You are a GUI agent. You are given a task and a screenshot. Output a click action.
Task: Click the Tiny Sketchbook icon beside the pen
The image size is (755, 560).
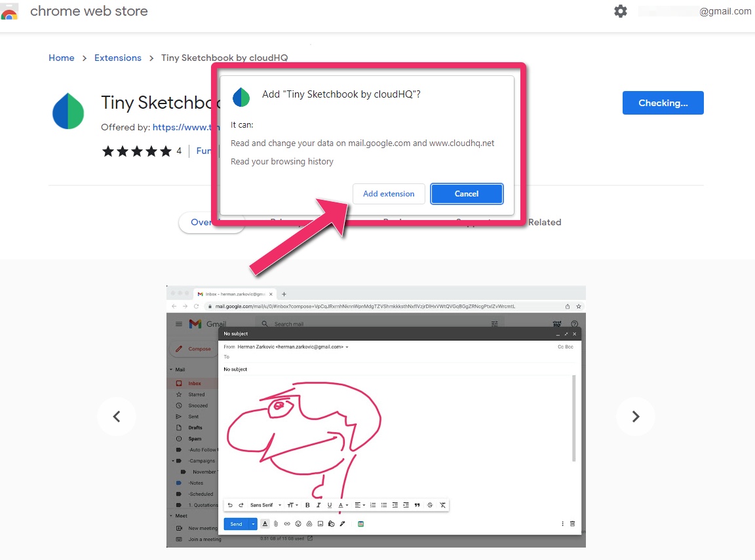tap(360, 524)
